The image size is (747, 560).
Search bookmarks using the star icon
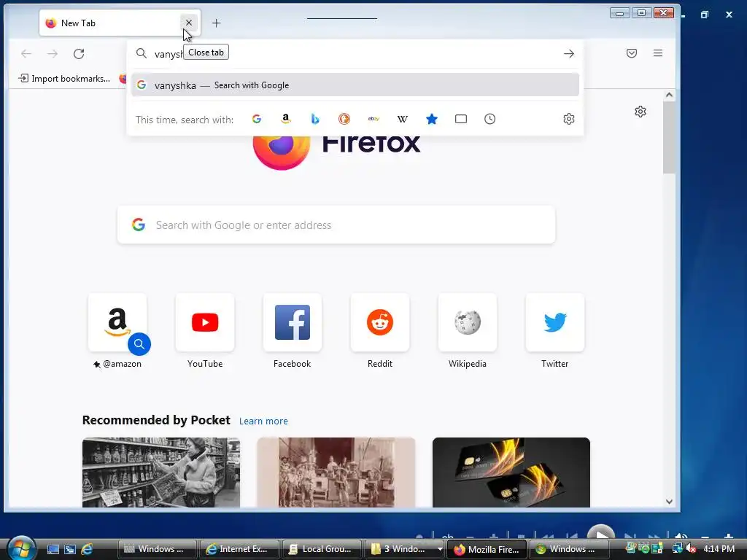tap(432, 119)
